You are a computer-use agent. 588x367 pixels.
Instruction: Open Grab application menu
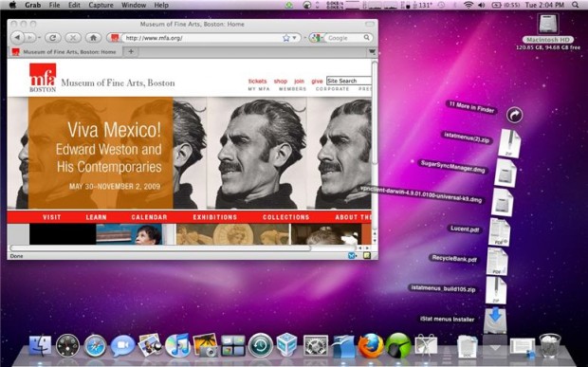(33, 6)
